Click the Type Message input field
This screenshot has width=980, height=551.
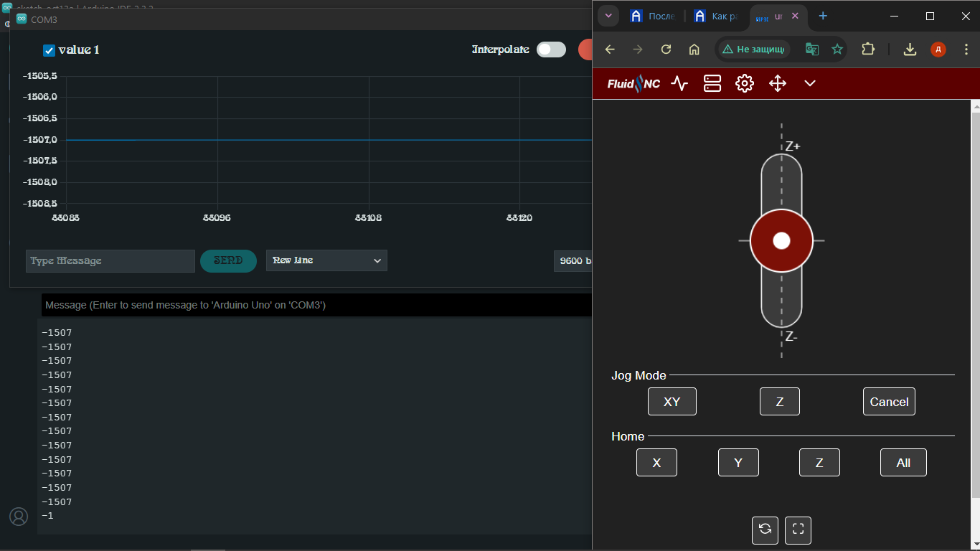tap(110, 261)
